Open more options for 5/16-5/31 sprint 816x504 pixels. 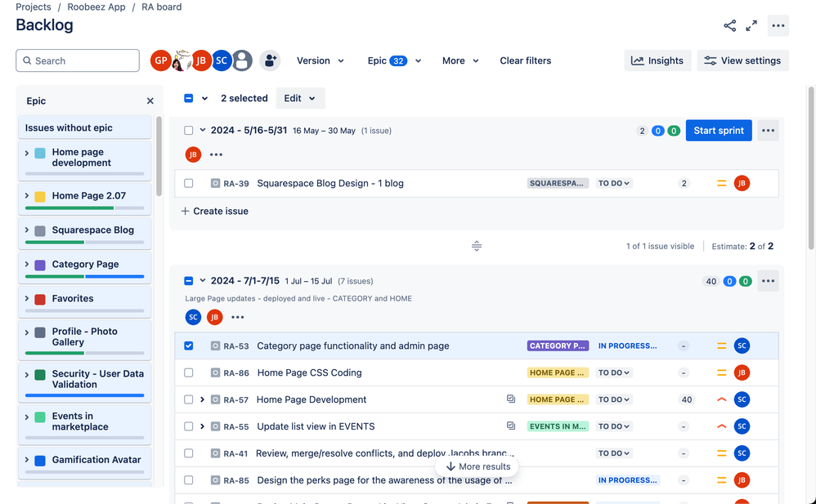coord(768,131)
